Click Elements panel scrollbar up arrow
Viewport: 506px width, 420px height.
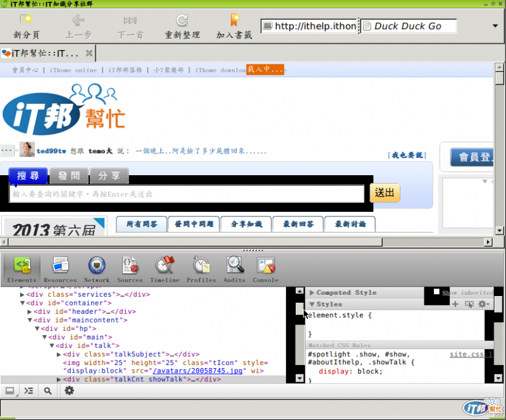click(299, 291)
